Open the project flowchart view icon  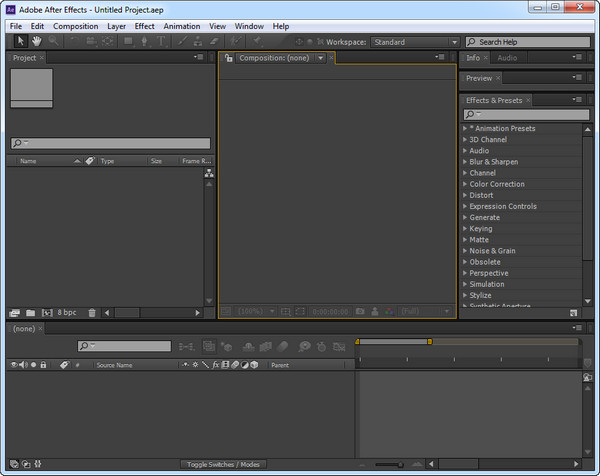(209, 174)
